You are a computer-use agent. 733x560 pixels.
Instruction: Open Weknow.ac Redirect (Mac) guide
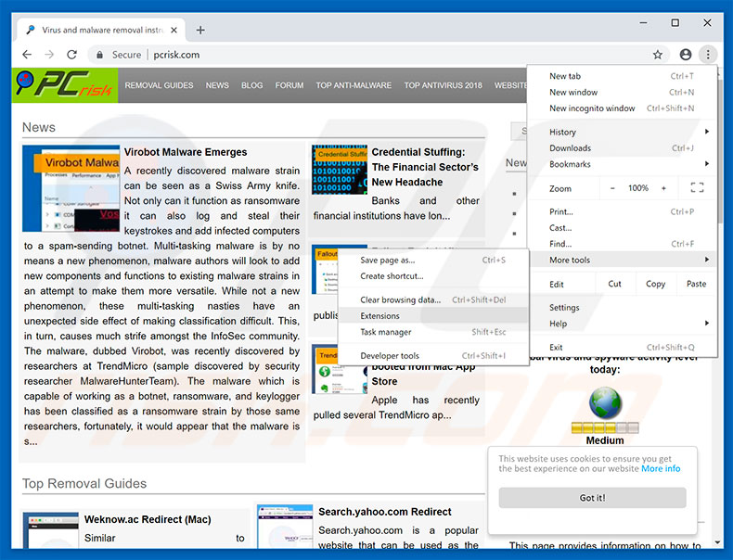click(148, 519)
